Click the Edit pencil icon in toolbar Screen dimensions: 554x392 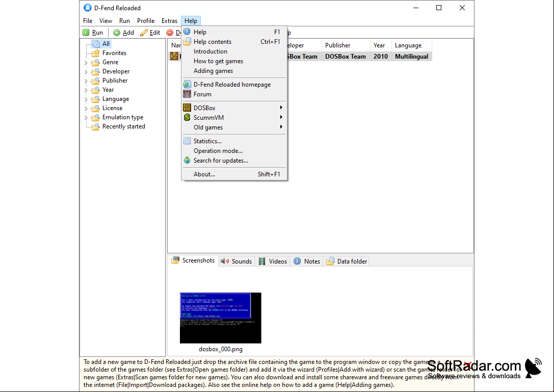144,33
